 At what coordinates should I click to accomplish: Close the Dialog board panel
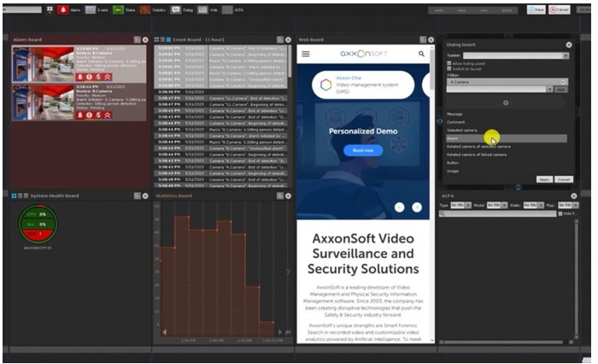pos(569,44)
